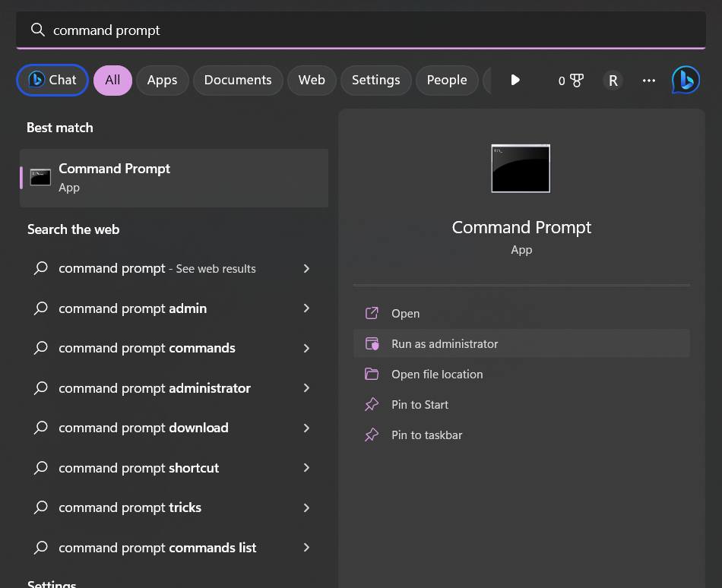The image size is (722, 588).
Task: Click the large Command Prompt preview icon
Action: coord(521,169)
